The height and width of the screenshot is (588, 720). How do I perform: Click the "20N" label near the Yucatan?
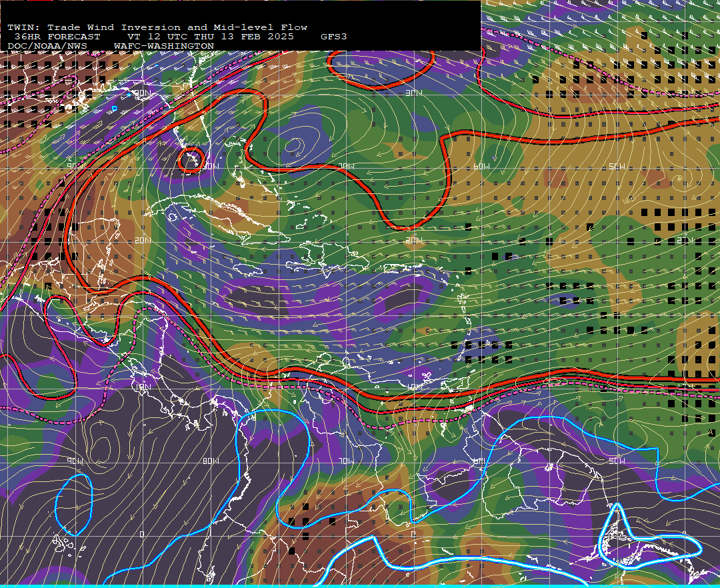143,240
